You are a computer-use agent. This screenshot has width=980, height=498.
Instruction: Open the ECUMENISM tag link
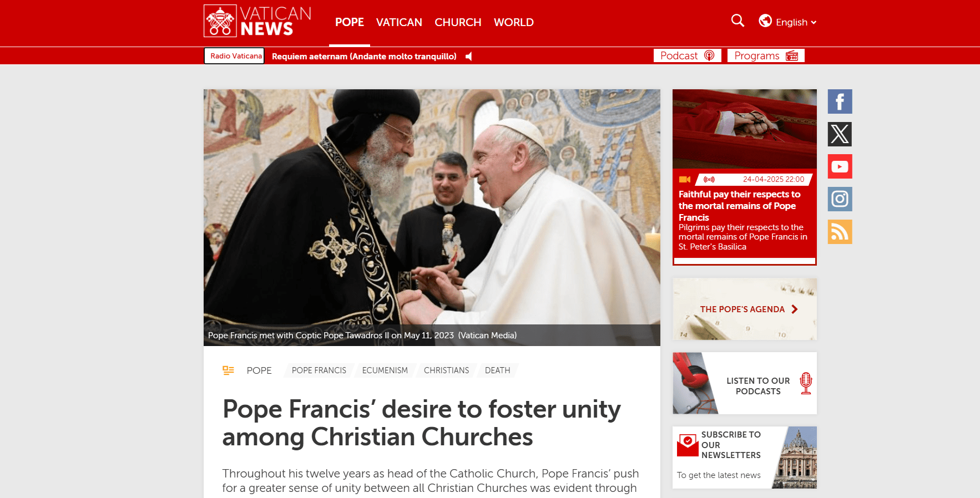[385, 370]
